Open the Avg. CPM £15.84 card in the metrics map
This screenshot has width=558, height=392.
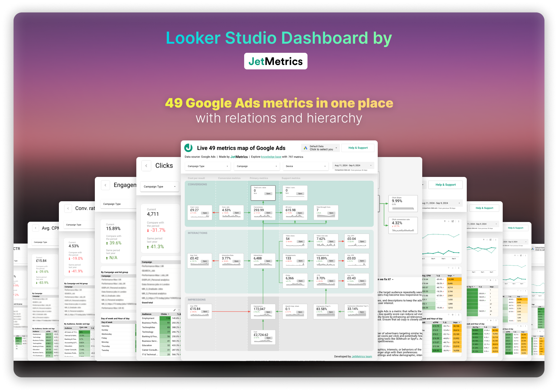point(205,312)
